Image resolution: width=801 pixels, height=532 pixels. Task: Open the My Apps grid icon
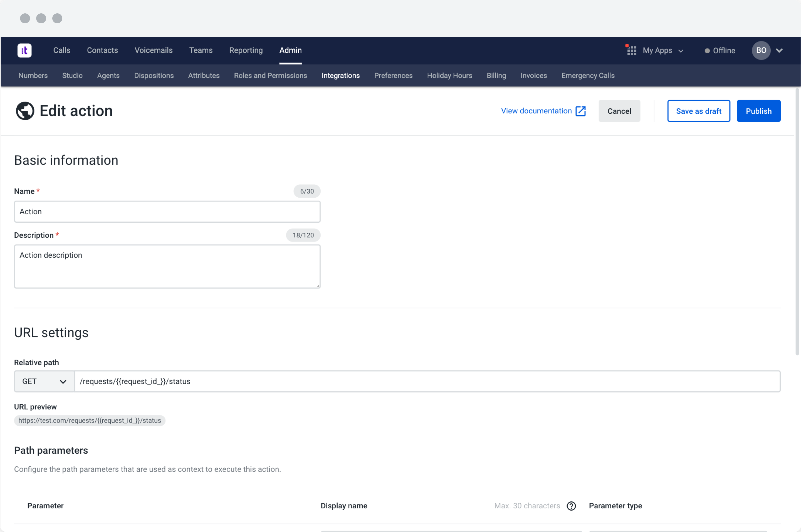coord(631,51)
